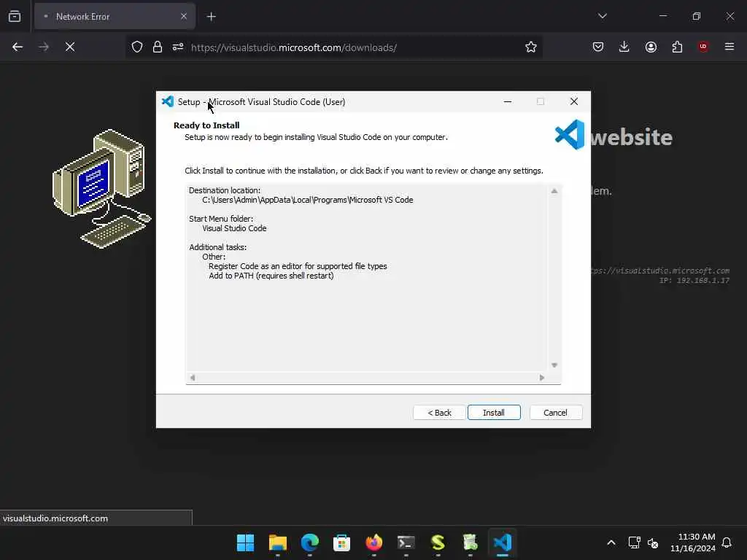747x560 pixels.
Task: Launch Microsoft Edge from the taskbar
Action: [309, 542]
